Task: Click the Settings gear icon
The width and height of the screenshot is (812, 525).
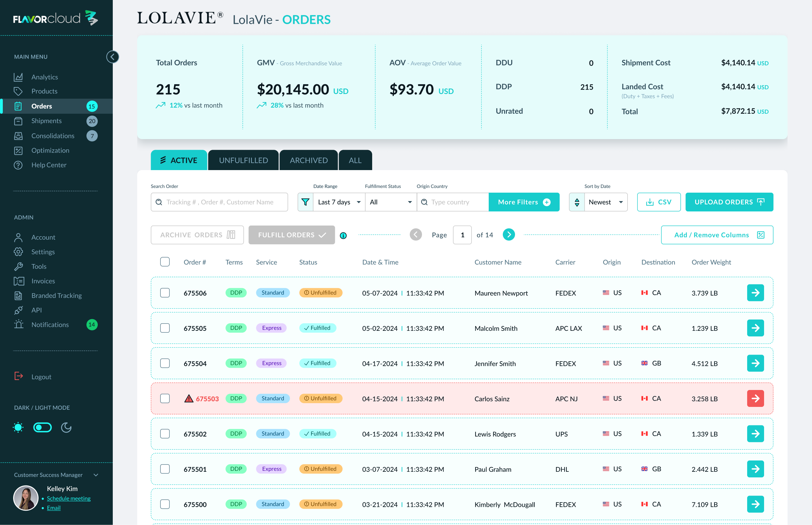Action: click(18, 252)
